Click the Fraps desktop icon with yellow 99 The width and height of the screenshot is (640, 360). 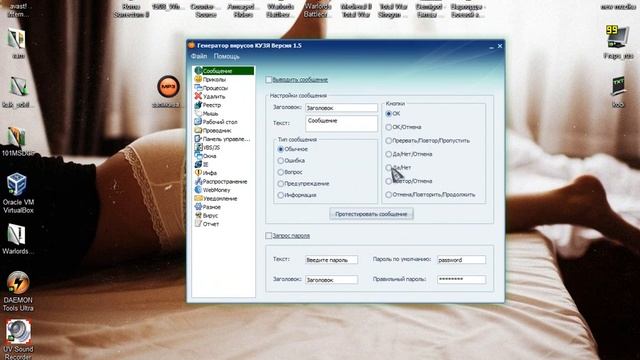point(617,38)
